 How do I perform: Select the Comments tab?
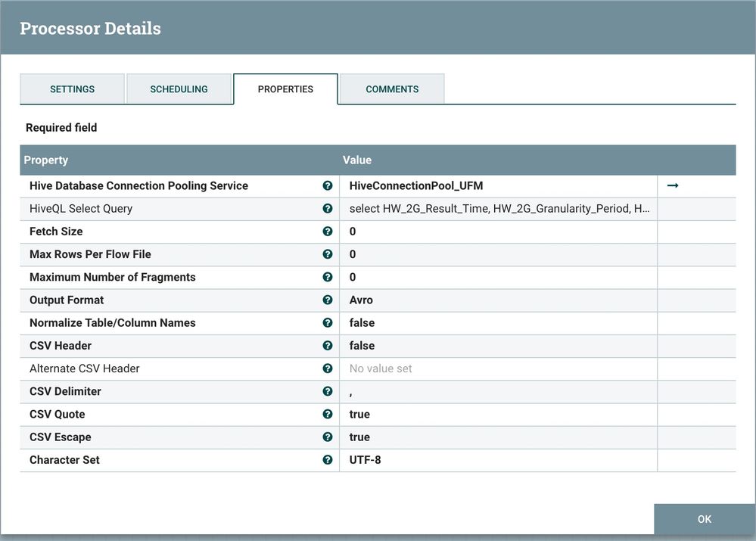point(392,89)
